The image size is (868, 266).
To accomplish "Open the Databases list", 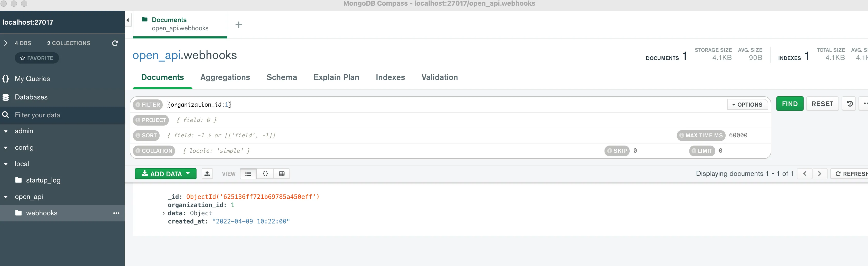I will 31,97.
